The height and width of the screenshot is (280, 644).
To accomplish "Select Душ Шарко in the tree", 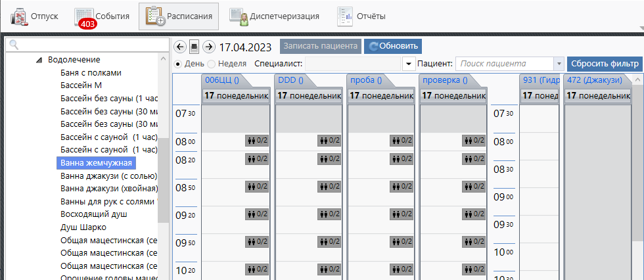I will pos(83,227).
